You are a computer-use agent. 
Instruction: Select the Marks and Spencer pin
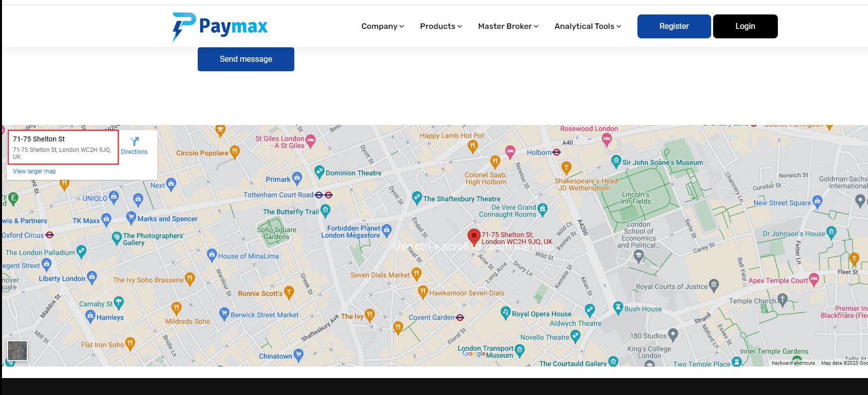131,217
